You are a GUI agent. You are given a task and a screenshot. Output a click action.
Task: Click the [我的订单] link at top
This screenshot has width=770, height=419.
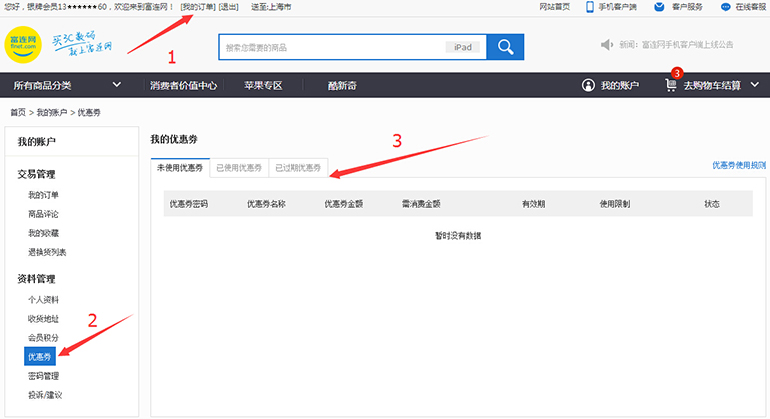198,7
